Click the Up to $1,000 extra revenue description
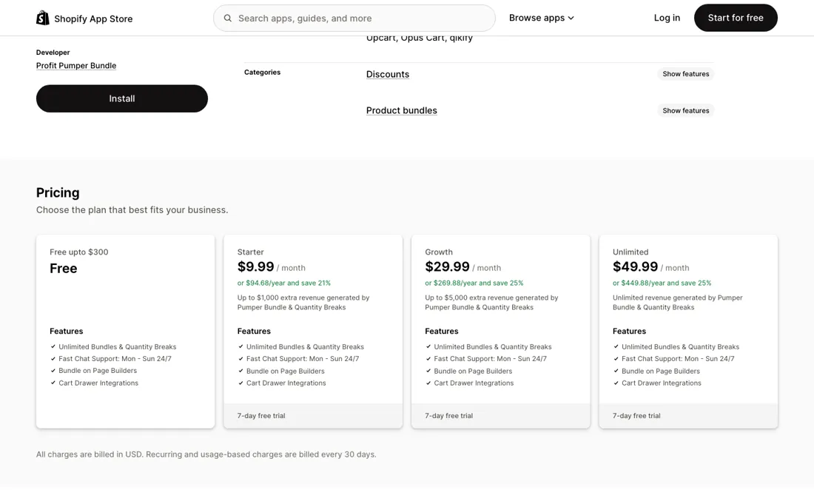The height and width of the screenshot is (504, 814). (x=303, y=303)
